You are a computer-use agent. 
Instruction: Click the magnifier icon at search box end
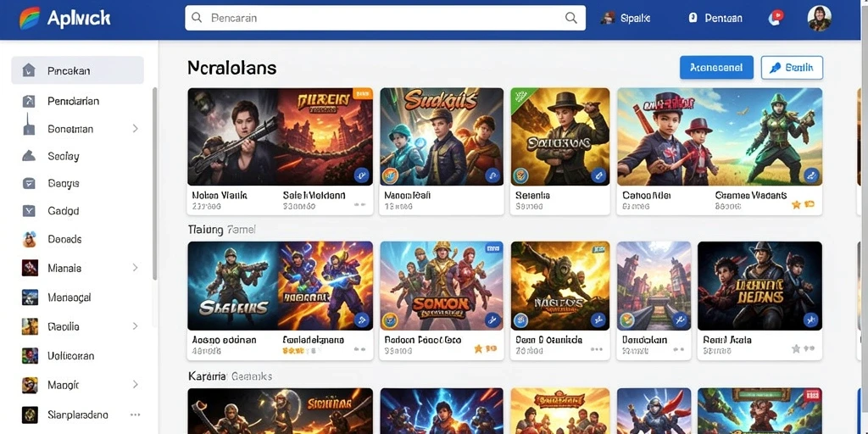coord(570,18)
